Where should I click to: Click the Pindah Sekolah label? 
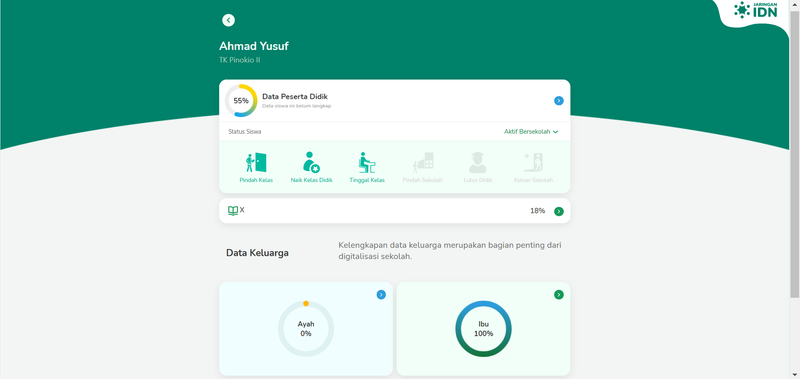pos(422,180)
